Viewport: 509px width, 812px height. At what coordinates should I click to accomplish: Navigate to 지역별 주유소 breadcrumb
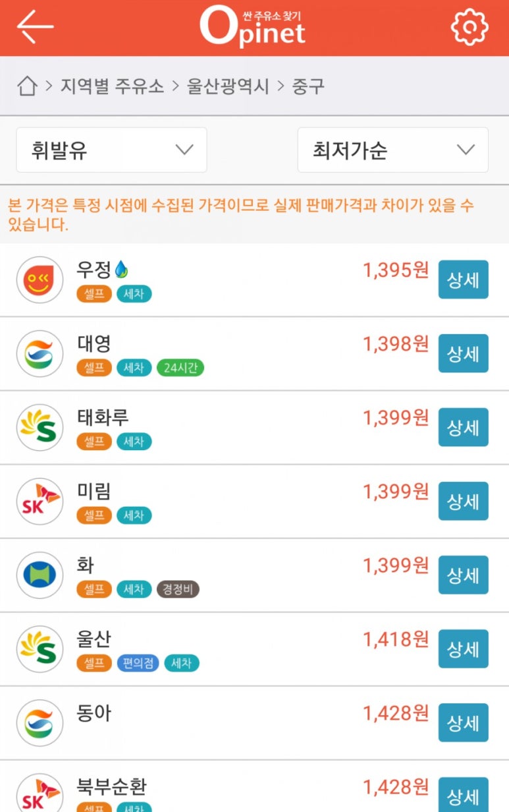112,86
